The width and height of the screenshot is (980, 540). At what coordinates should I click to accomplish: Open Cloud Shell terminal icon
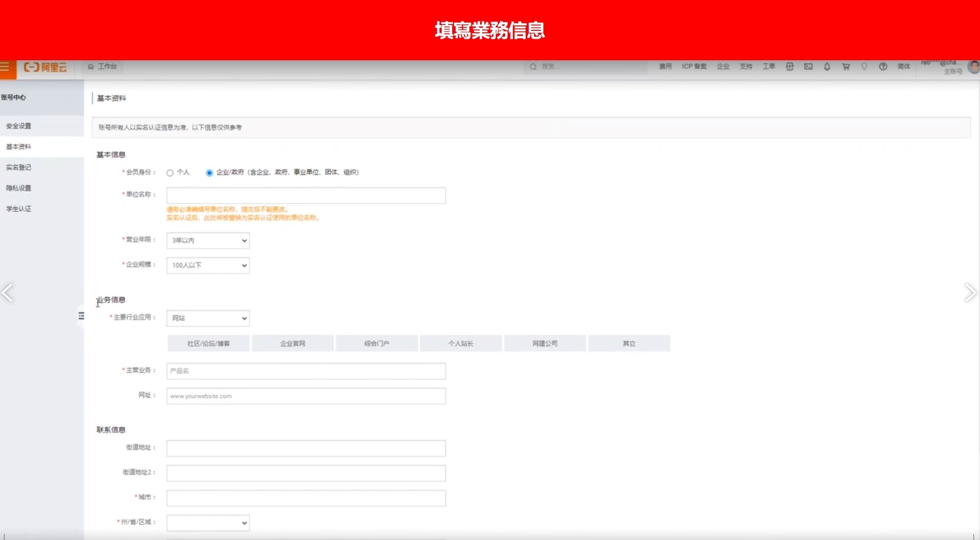(x=808, y=67)
